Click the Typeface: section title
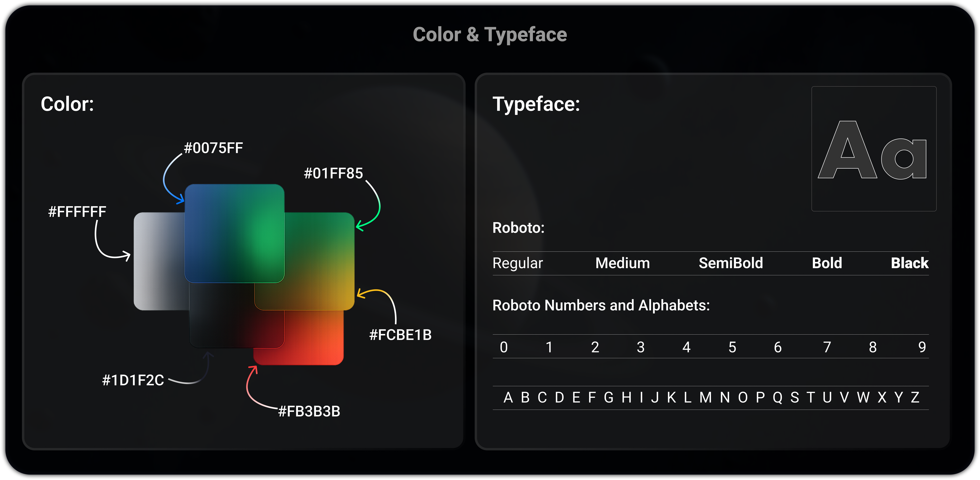The width and height of the screenshot is (980, 480). click(x=536, y=105)
